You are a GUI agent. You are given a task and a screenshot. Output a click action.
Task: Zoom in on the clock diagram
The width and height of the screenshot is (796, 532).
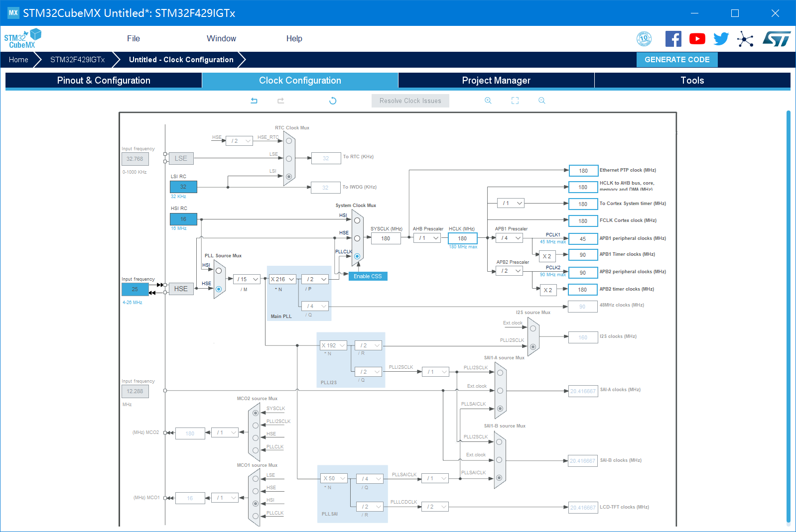[488, 101]
